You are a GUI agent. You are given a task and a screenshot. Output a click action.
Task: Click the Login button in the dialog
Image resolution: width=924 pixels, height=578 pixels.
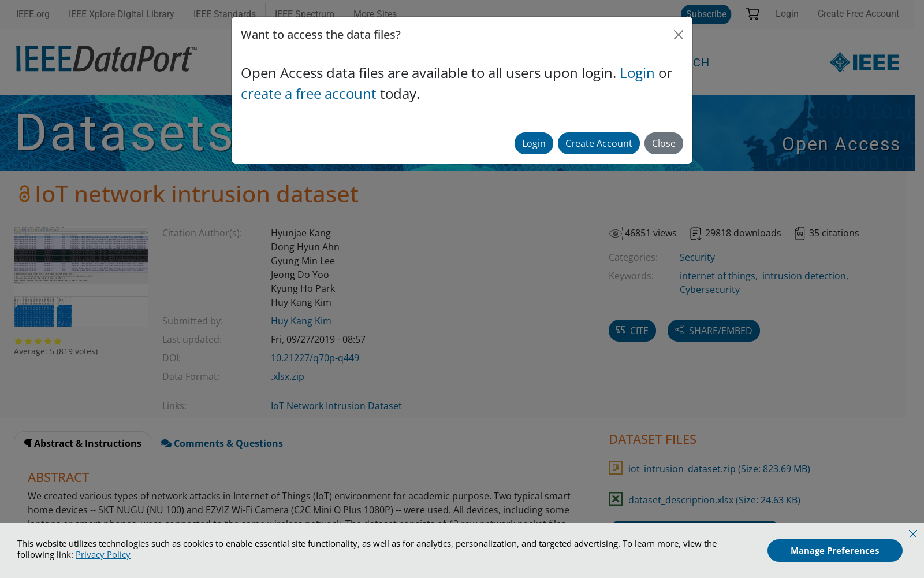coord(534,143)
